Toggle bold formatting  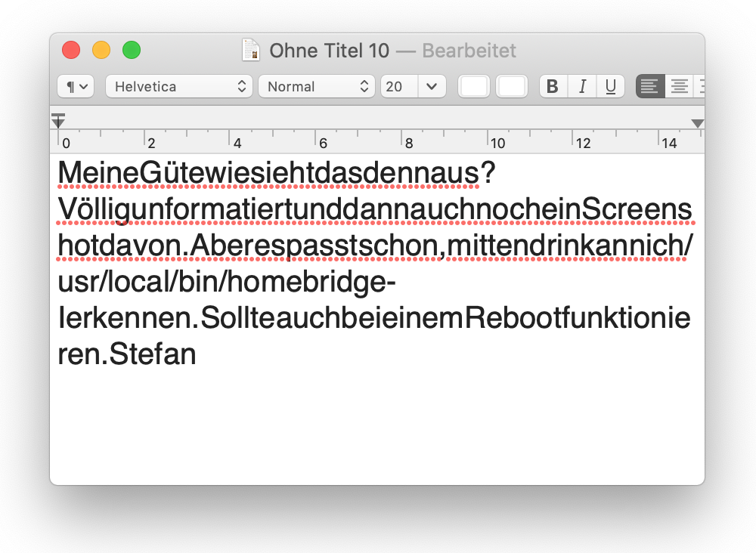[553, 87]
